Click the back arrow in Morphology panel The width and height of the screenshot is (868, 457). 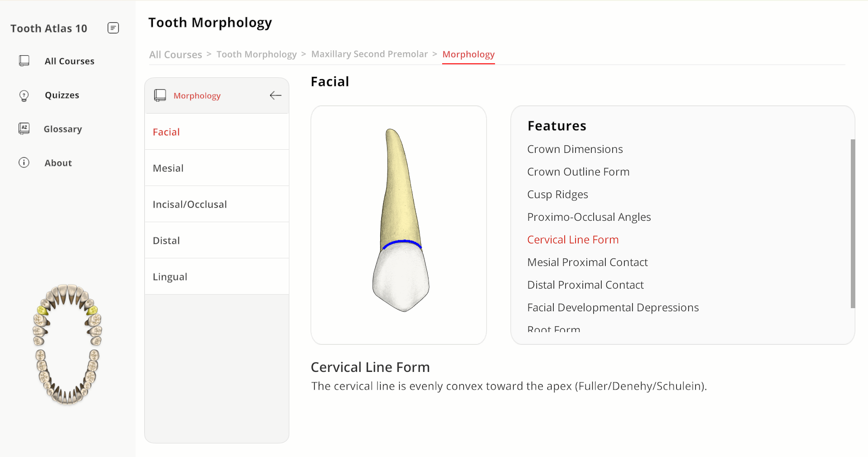tap(275, 95)
